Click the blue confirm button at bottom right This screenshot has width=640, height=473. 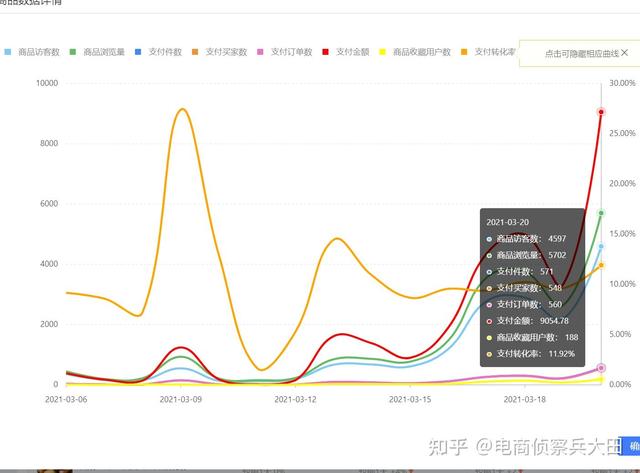click(629, 446)
